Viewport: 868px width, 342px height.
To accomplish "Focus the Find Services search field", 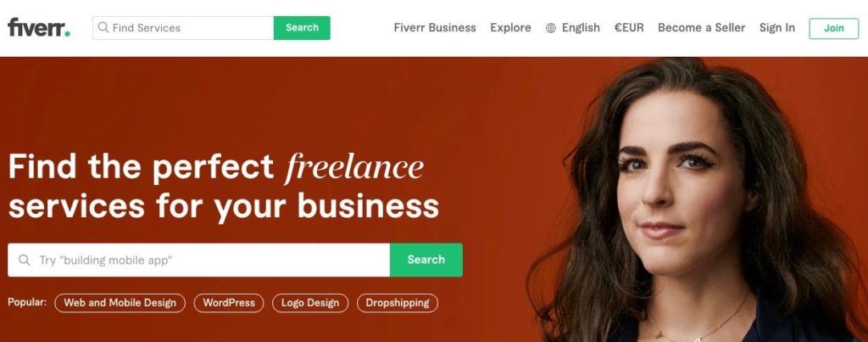I will pyautogui.click(x=183, y=28).
